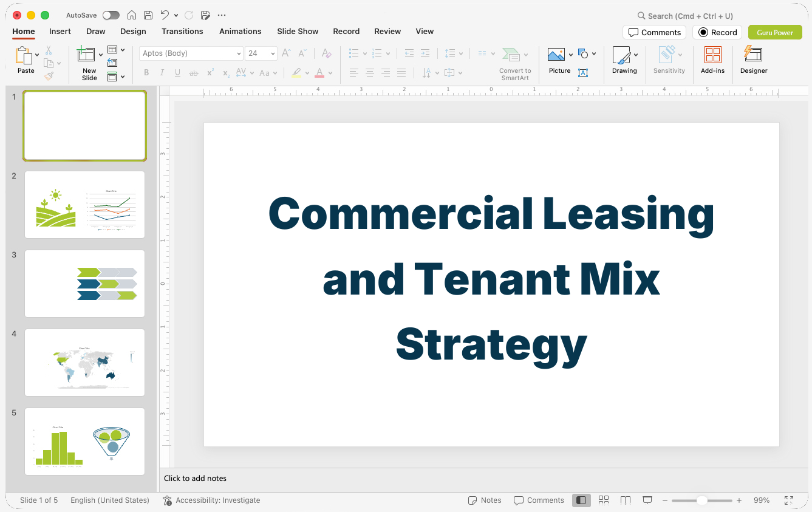Image resolution: width=812 pixels, height=512 pixels.
Task: Click Convert to SmartArt
Action: 515,63
